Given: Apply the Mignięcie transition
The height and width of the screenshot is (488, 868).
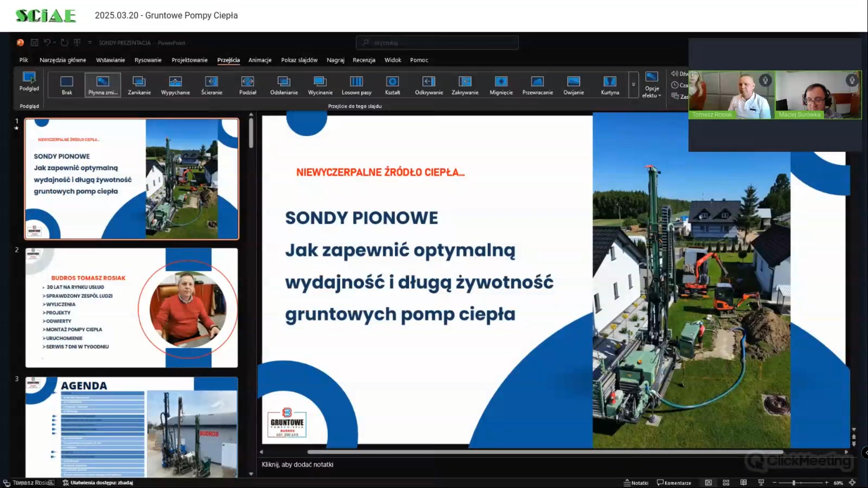Looking at the screenshot, I should tap(501, 85).
